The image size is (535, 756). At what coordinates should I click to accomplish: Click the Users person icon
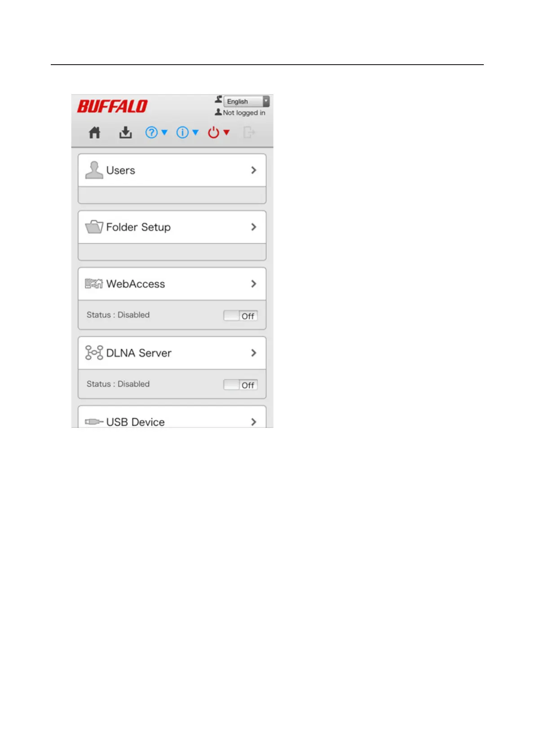[x=94, y=170]
